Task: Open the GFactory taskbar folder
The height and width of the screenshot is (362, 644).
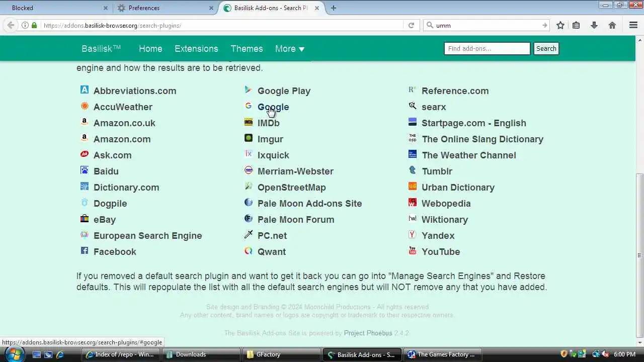Action: pos(282,354)
